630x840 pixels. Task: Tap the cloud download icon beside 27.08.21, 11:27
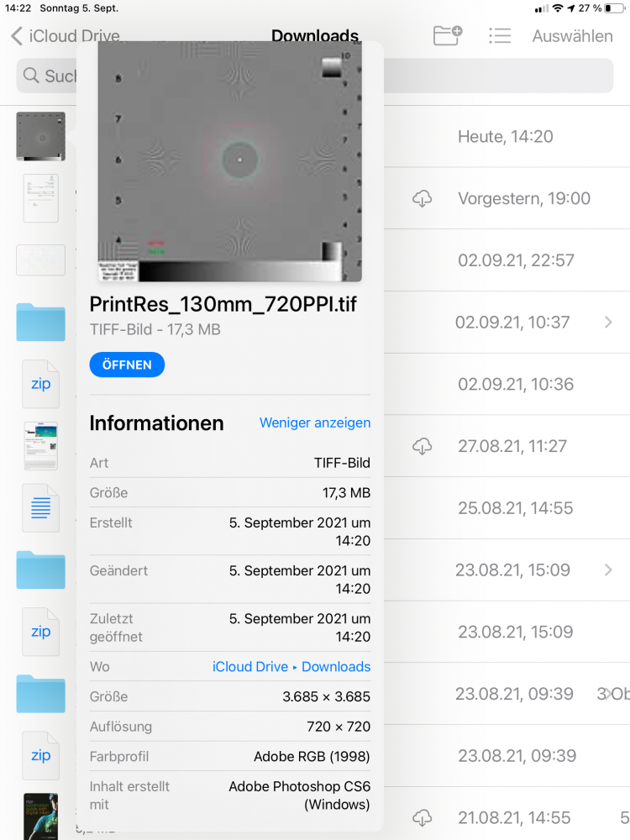click(x=422, y=446)
